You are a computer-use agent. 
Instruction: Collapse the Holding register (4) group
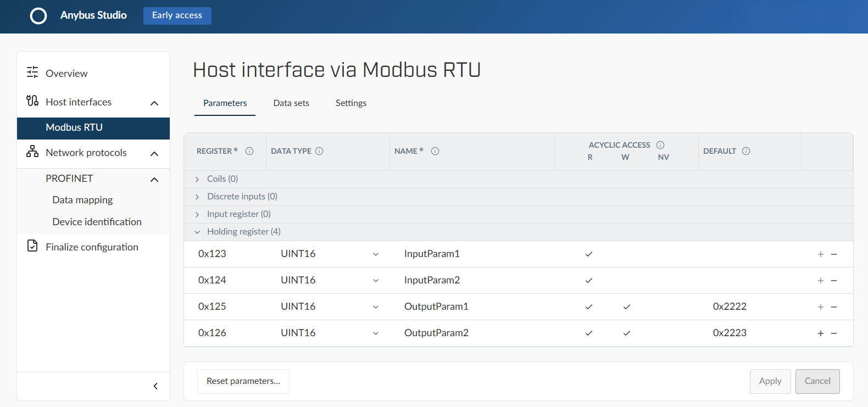(197, 232)
